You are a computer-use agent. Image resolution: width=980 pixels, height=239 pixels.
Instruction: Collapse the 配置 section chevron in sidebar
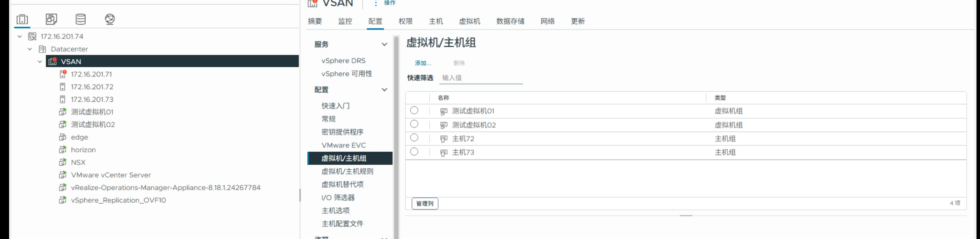[x=384, y=90]
